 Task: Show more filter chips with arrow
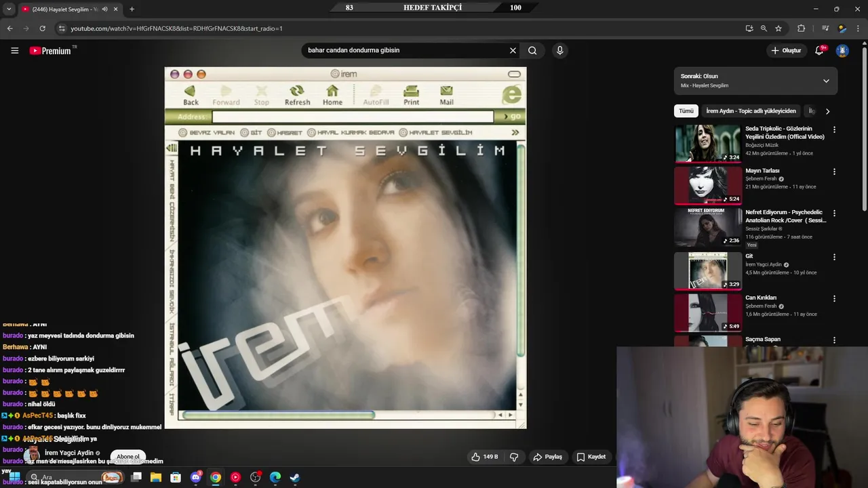click(x=827, y=111)
